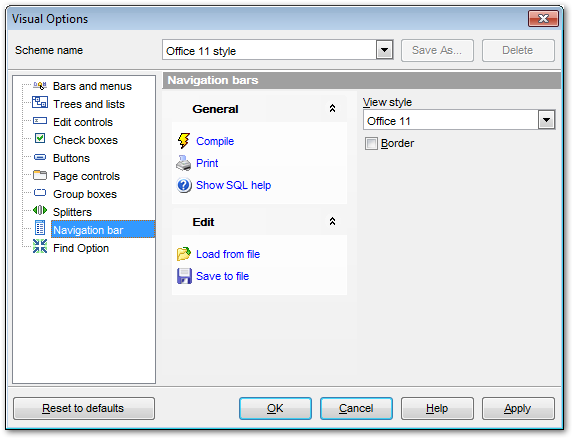
Task: Select Page controls in the tree
Action: pyautogui.click(x=86, y=176)
